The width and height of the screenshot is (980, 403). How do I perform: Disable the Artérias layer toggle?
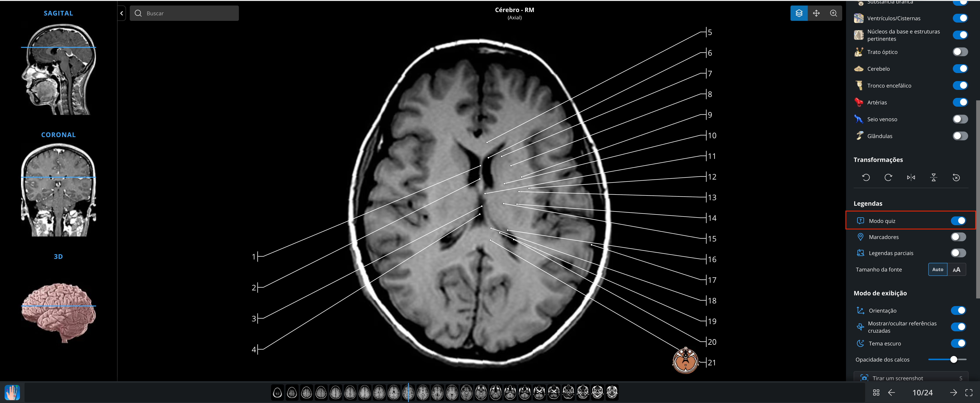point(960,102)
